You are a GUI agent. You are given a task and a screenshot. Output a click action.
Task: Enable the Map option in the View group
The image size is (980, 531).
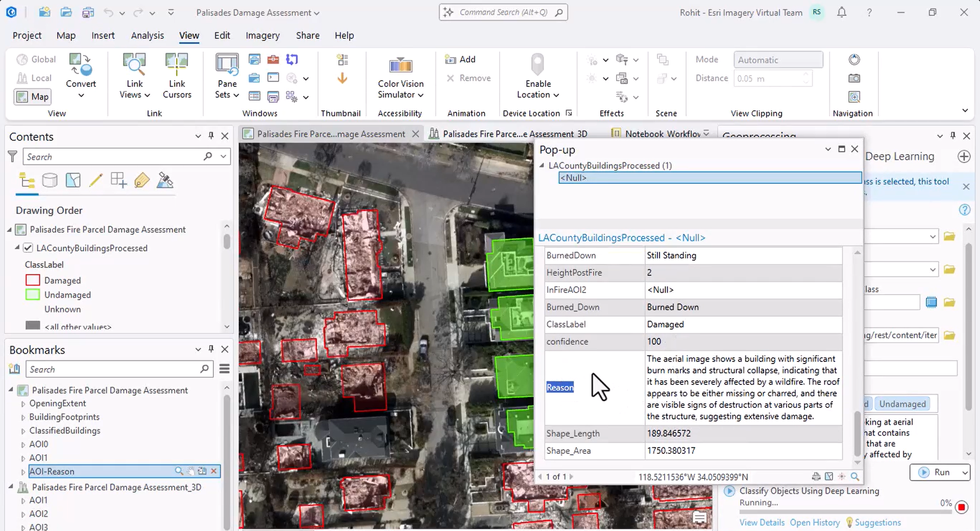point(32,96)
